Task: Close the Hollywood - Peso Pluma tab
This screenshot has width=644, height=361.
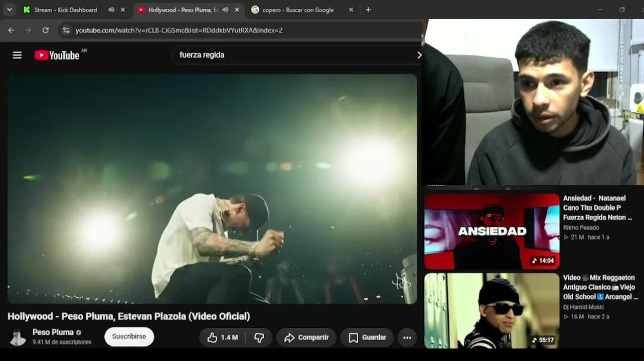Action: click(237, 10)
